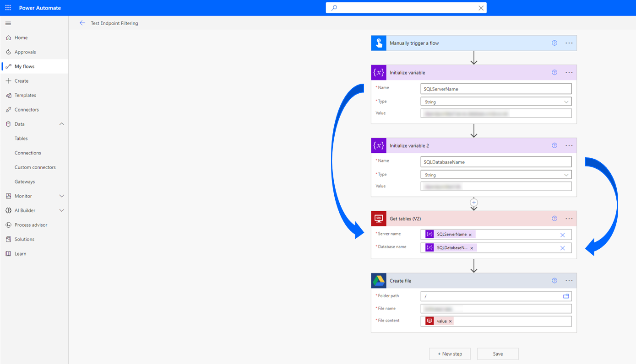Screen dimensions: 636x364
Task: Open the Microsoft app launcher waffle icon
Action: [x=7, y=7]
